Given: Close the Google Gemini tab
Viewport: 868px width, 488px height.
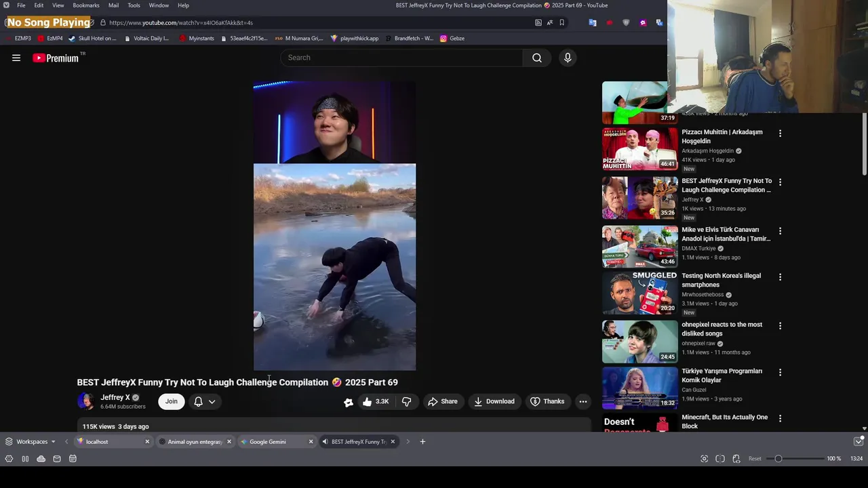Looking at the screenshot, I should [311, 442].
